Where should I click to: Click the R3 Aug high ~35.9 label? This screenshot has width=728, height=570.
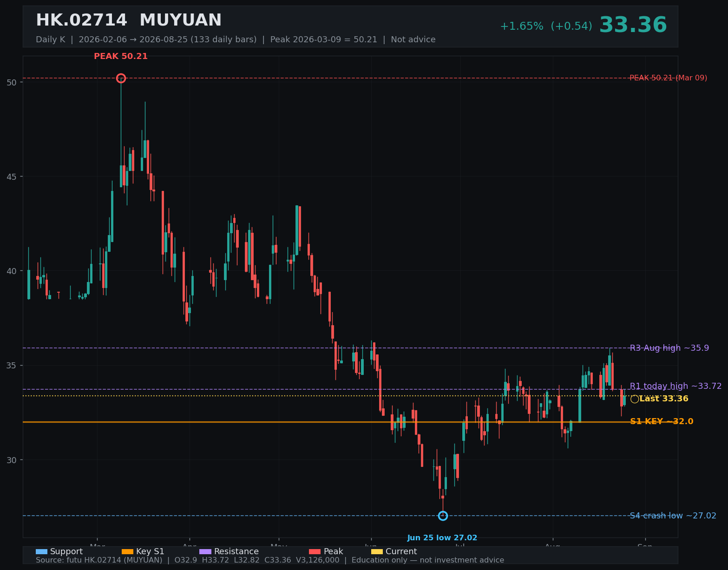tap(669, 348)
